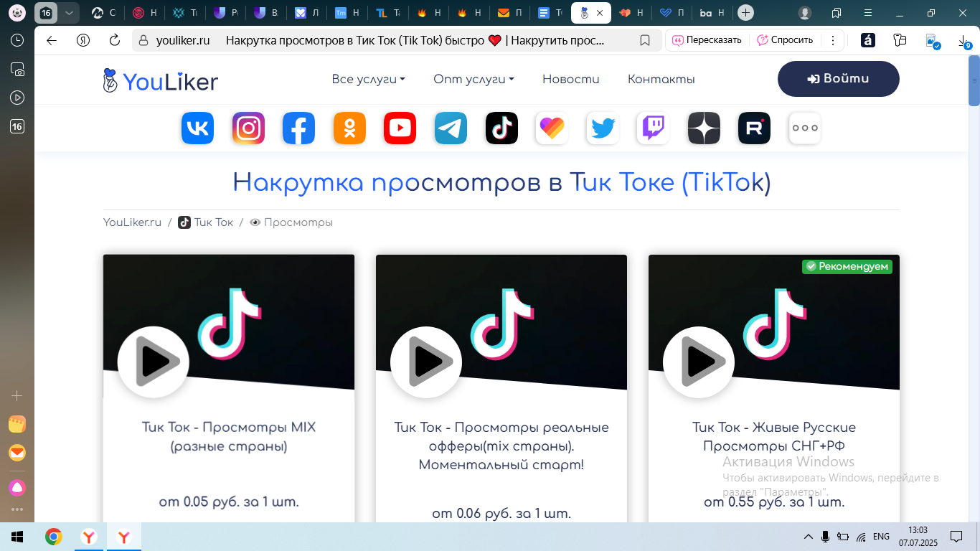Open 'Живые Русские Просмотры СНГ+РФ' card title

[774, 437]
